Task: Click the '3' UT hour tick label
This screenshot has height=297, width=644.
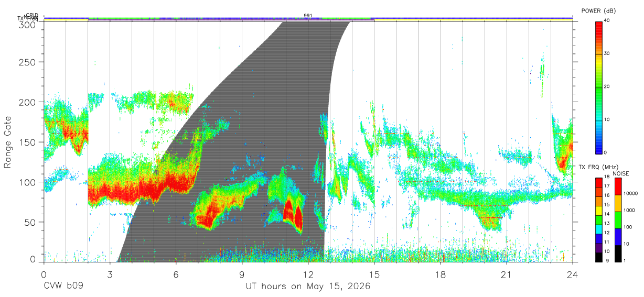Action: (x=110, y=274)
